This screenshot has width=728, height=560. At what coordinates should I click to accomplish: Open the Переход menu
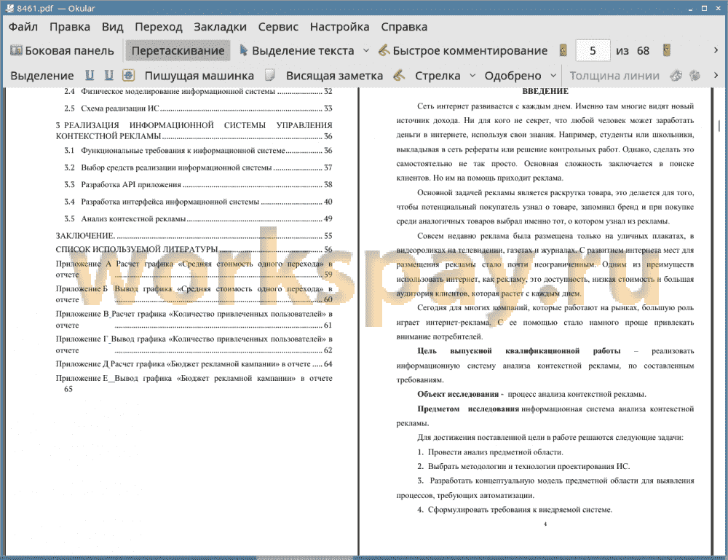click(158, 27)
